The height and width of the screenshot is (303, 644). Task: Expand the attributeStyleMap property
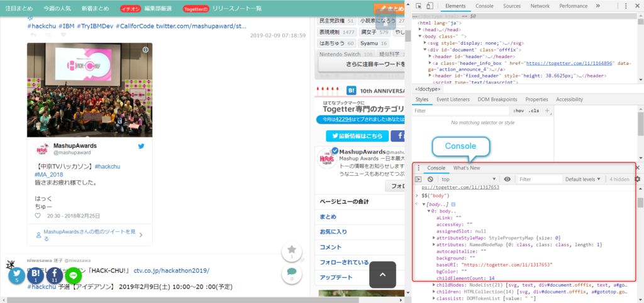(x=434, y=238)
